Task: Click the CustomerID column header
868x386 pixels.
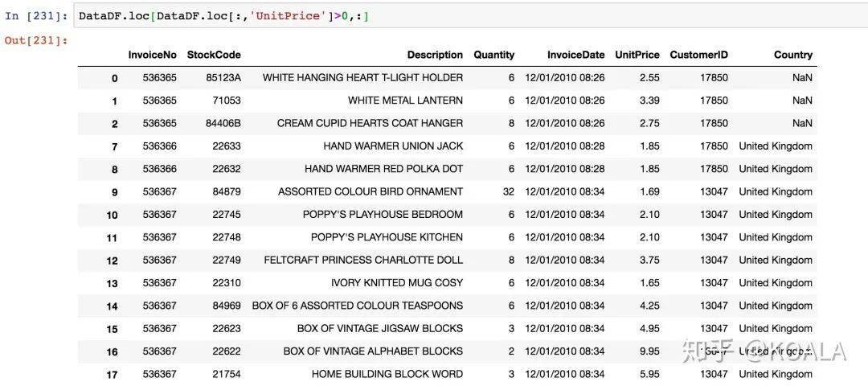Action: point(698,55)
